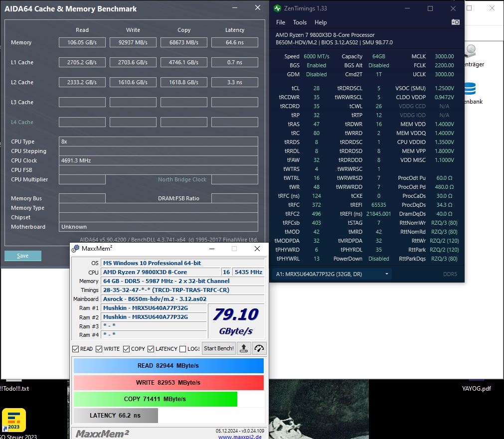
Task: Click the RttPark RZQ/2 (120) value
Action: (x=444, y=250)
